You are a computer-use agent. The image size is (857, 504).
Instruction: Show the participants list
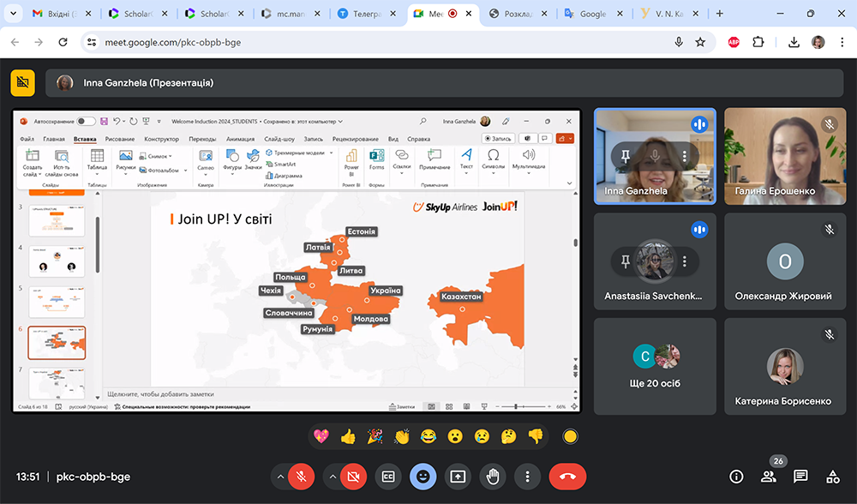(x=769, y=477)
